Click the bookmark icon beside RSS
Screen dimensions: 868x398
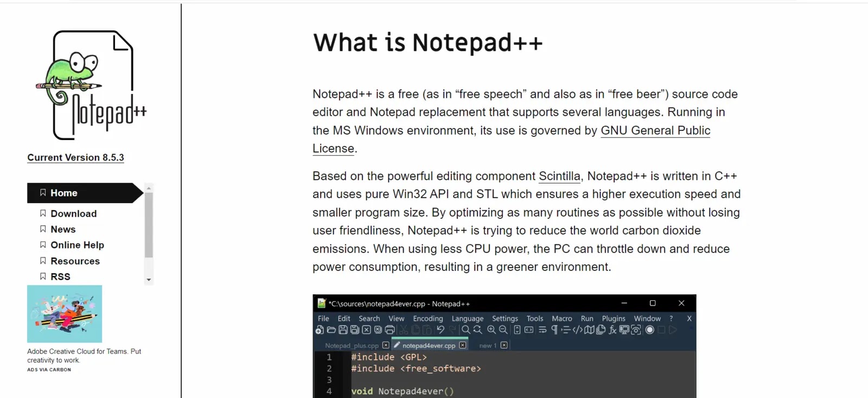click(x=43, y=276)
